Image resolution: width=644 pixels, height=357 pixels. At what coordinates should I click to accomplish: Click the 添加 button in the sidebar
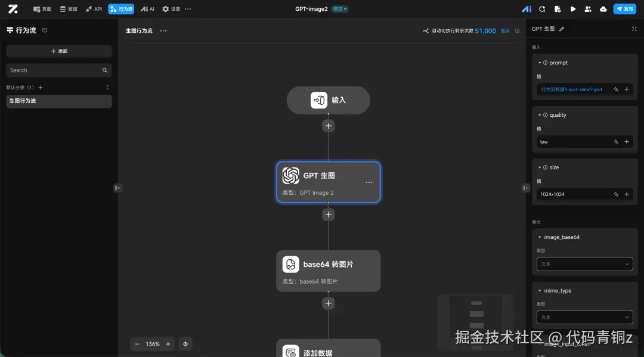click(x=58, y=51)
